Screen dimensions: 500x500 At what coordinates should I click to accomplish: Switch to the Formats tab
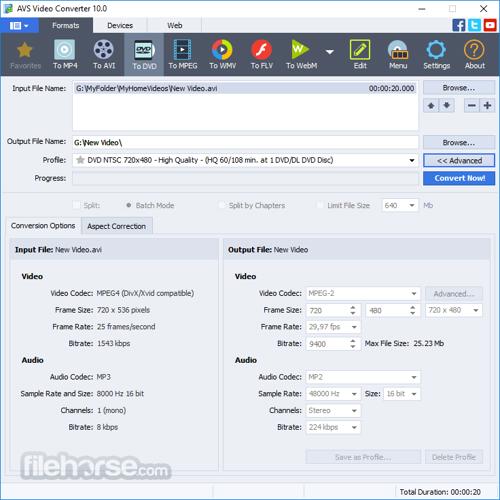66,25
